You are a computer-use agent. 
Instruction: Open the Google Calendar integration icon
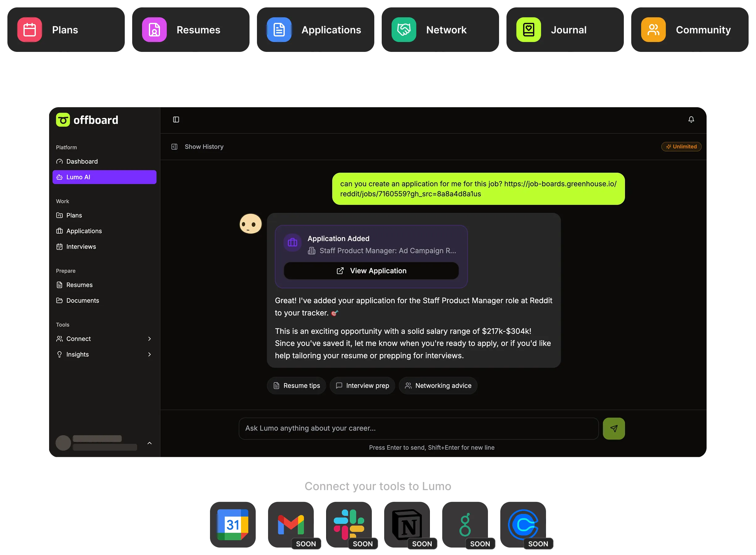pos(233,524)
